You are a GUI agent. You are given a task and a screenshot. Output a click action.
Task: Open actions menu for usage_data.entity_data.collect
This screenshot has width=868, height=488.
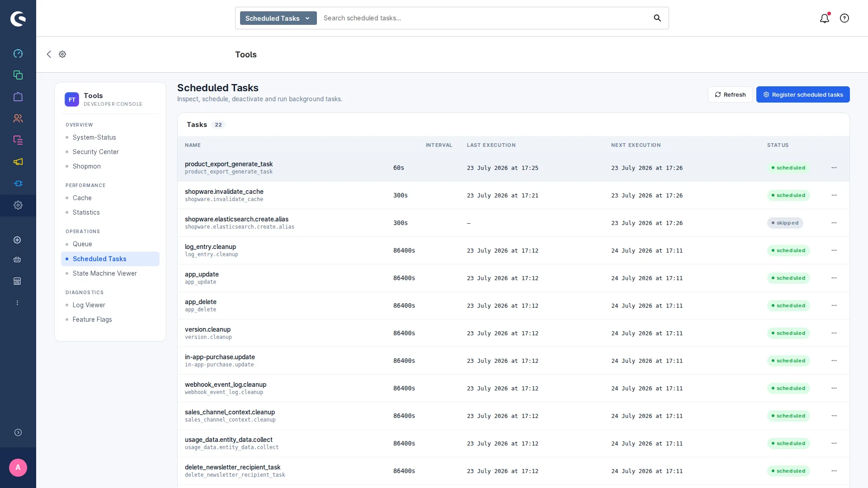pyautogui.click(x=834, y=443)
